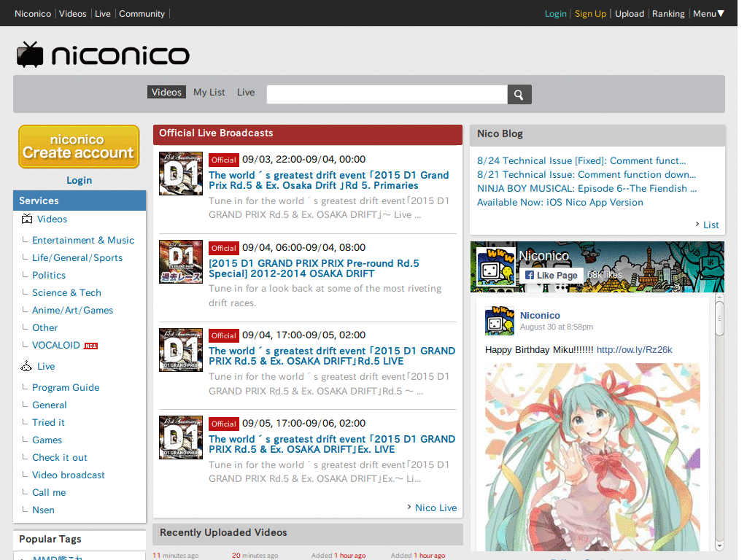
Task: Click the Login link in top bar
Action: (555, 14)
